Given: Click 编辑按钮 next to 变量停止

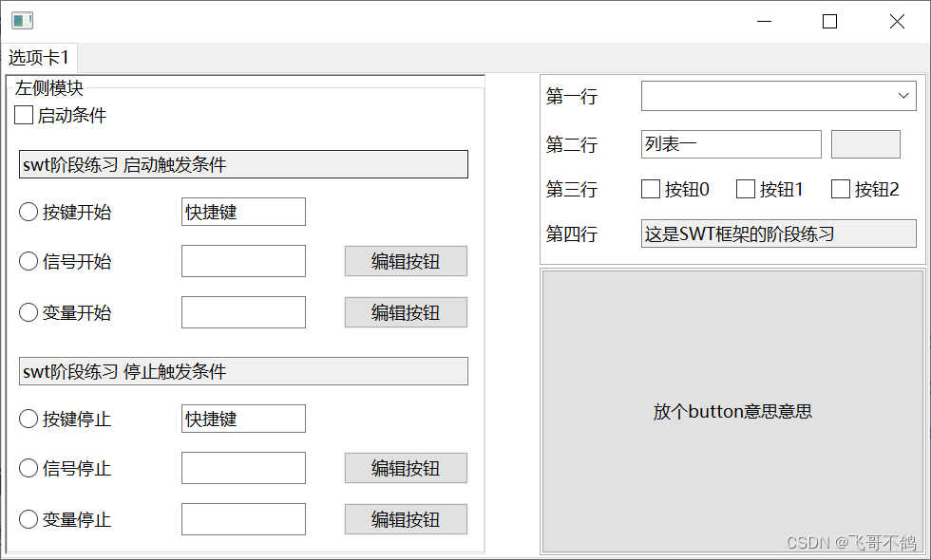Looking at the screenshot, I should point(406,519).
